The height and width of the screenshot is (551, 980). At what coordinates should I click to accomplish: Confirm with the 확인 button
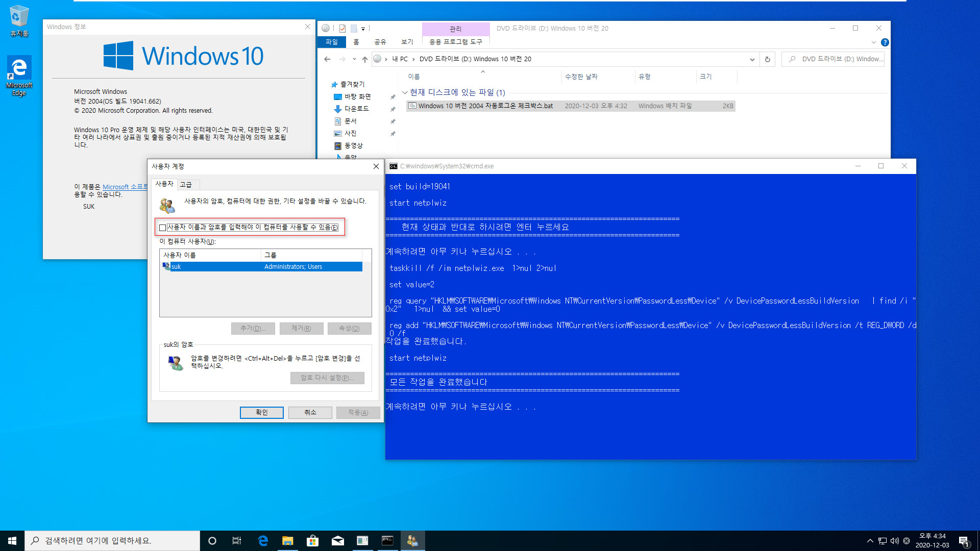coord(262,413)
